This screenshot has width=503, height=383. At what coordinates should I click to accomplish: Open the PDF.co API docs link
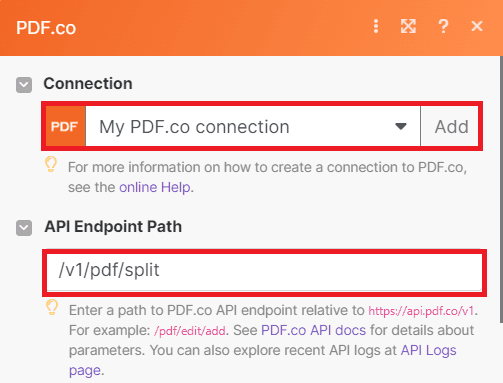(x=313, y=330)
